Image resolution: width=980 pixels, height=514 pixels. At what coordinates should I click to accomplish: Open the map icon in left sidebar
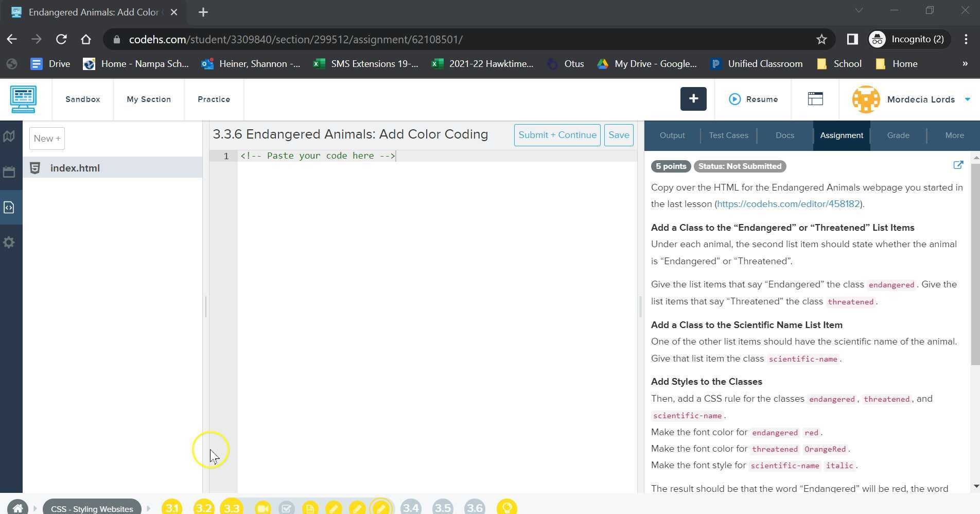point(9,136)
